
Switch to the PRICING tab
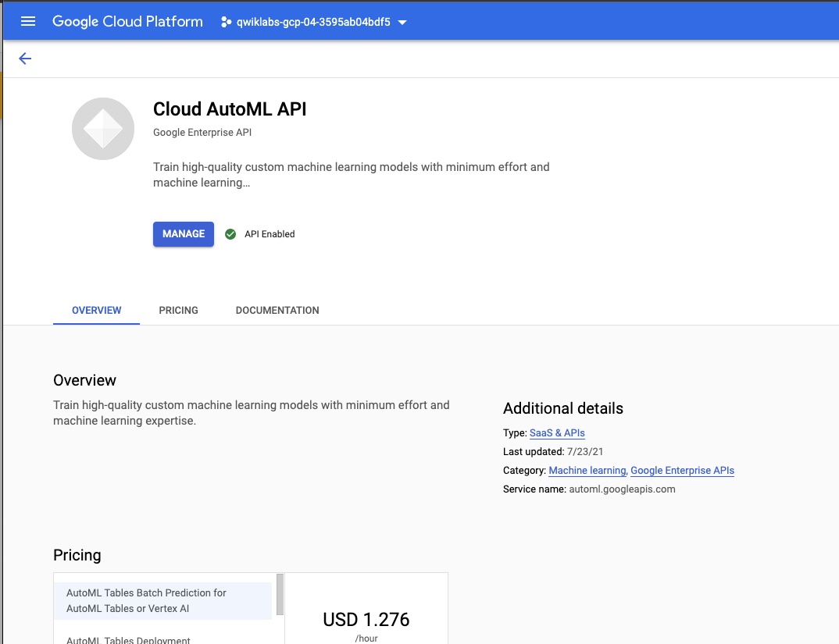(178, 310)
